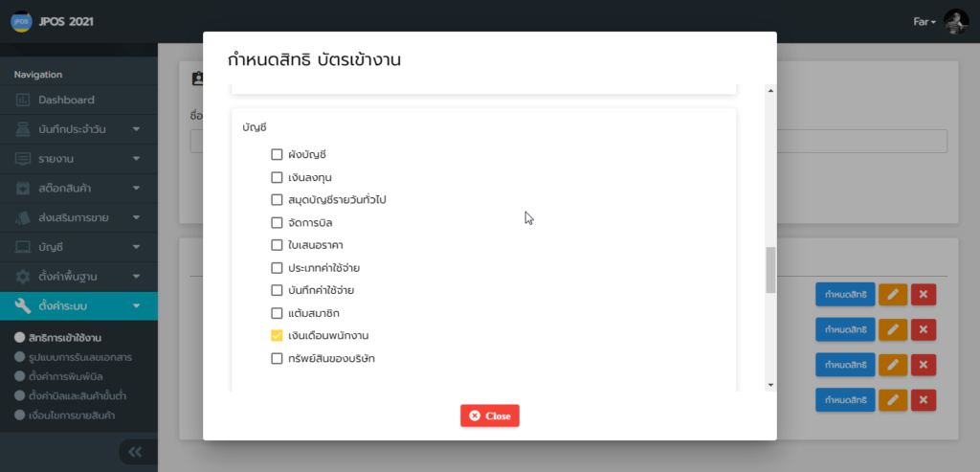Image resolution: width=980 pixels, height=472 pixels.
Task: Open the Far user dropdown
Action: click(x=924, y=22)
